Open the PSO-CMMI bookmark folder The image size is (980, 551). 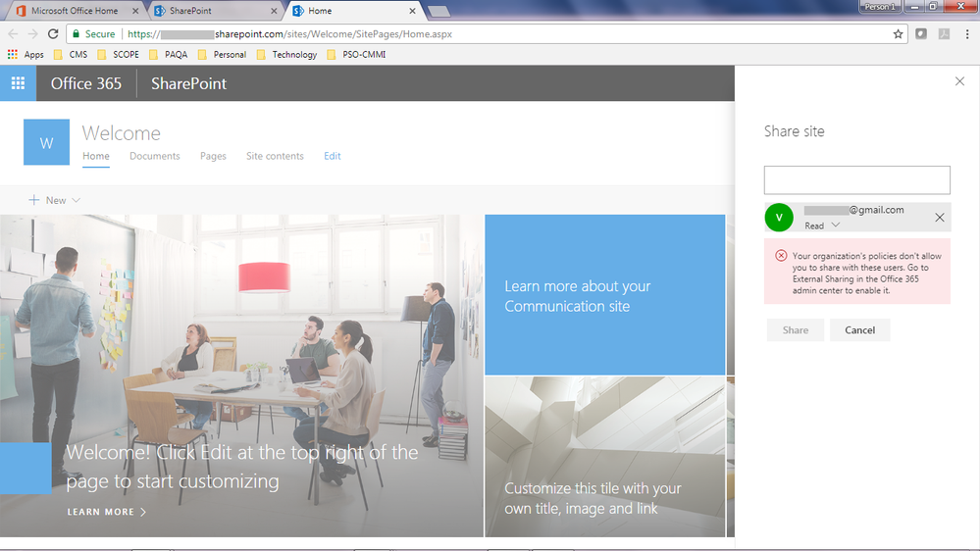tap(356, 54)
